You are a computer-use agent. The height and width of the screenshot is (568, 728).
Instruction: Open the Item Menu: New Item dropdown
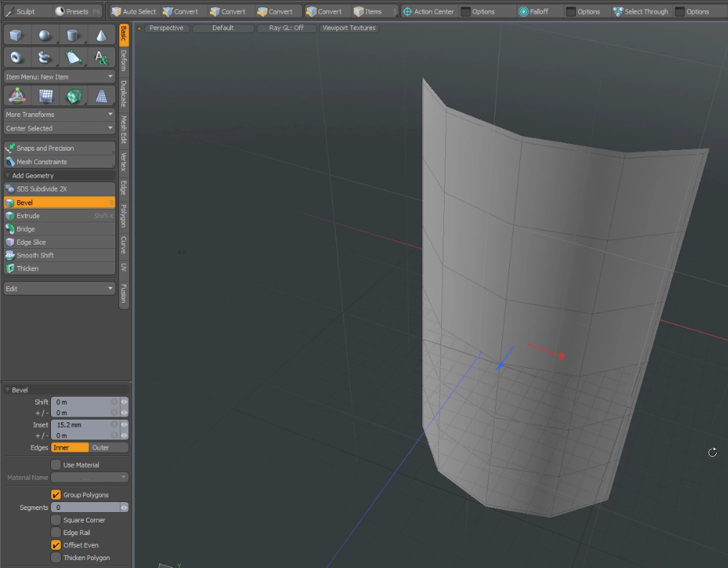pos(60,77)
